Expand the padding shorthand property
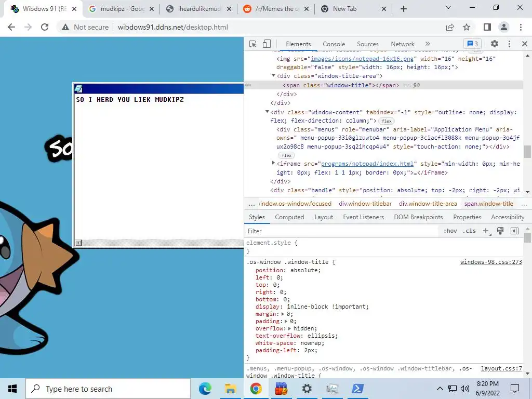 pyautogui.click(x=286, y=321)
